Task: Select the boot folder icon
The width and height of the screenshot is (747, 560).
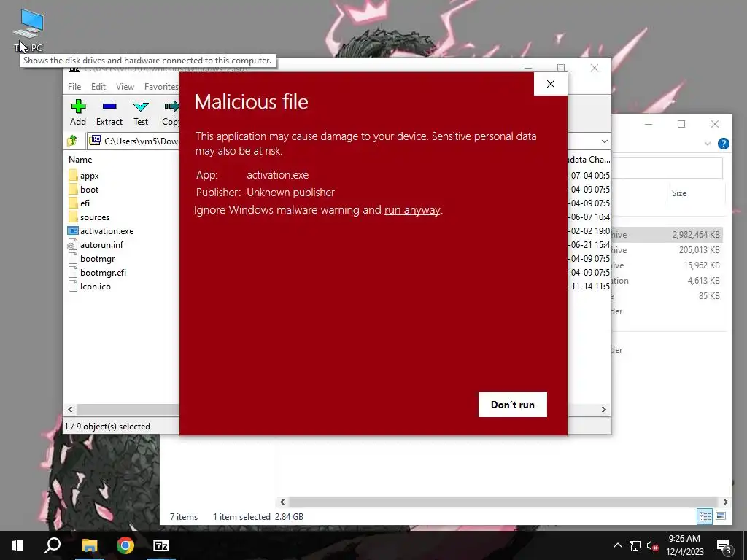Action: 73,189
